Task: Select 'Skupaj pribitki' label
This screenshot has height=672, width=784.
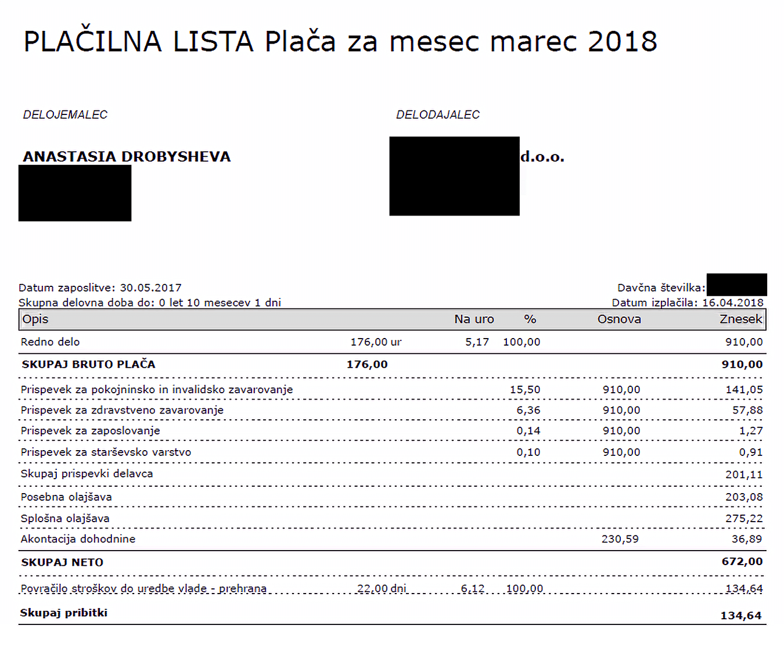Action: click(x=64, y=613)
